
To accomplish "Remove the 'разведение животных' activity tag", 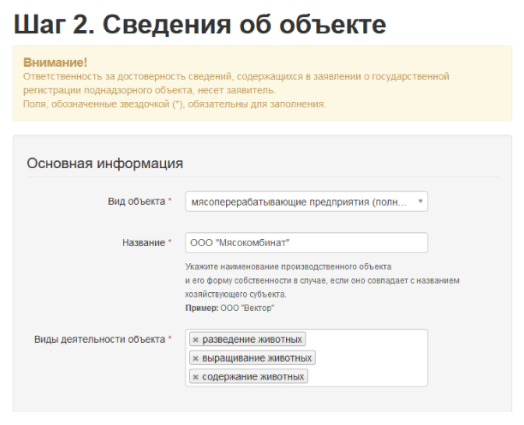I will click(195, 340).
